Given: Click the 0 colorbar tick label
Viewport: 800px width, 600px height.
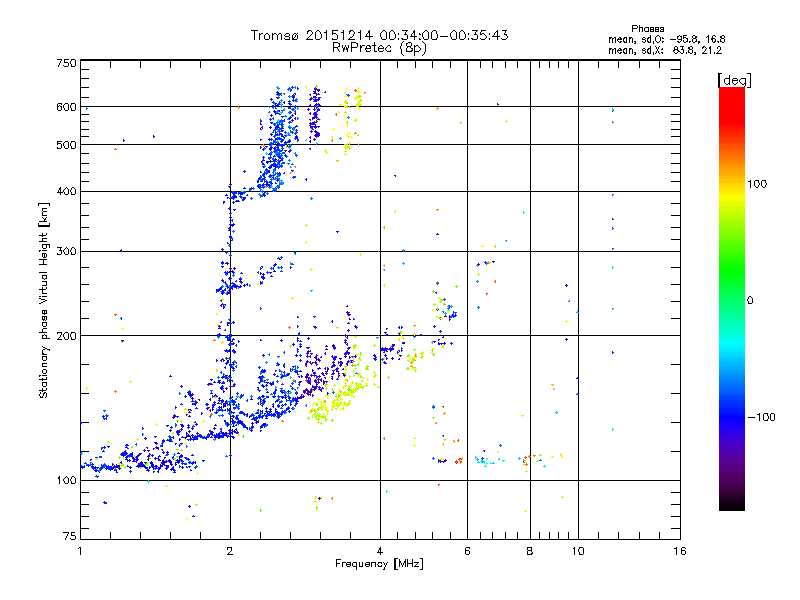Looking at the screenshot, I should tap(750, 301).
